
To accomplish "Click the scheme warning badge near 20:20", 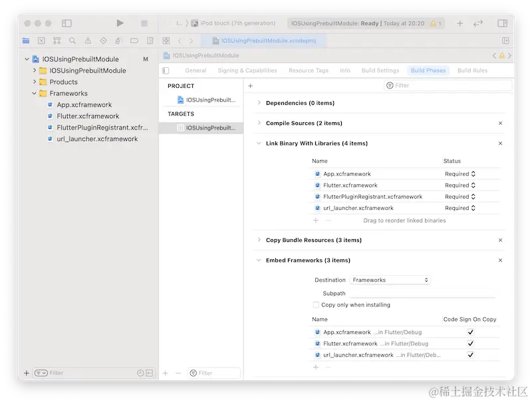I will coord(433,22).
